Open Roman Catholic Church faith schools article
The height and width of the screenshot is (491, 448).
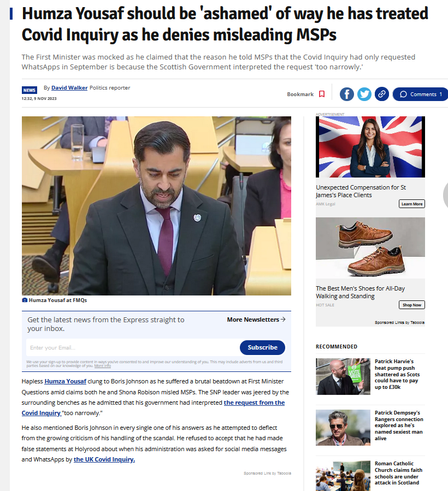[398, 473]
